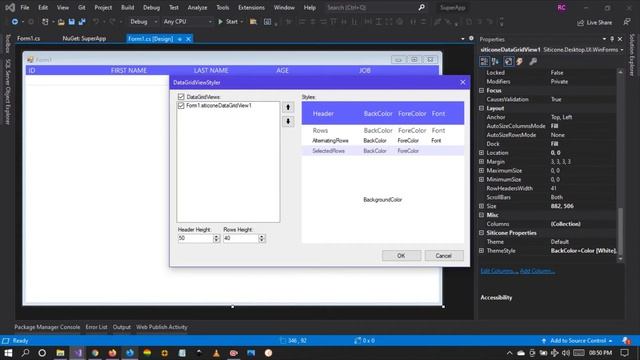Open the VLC cone icon in the taskbar
Viewport: 640px width, 360px height.
pos(216,353)
